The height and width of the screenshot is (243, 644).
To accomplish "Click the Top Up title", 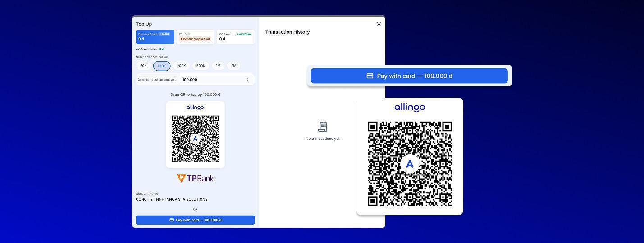I will coord(144,24).
